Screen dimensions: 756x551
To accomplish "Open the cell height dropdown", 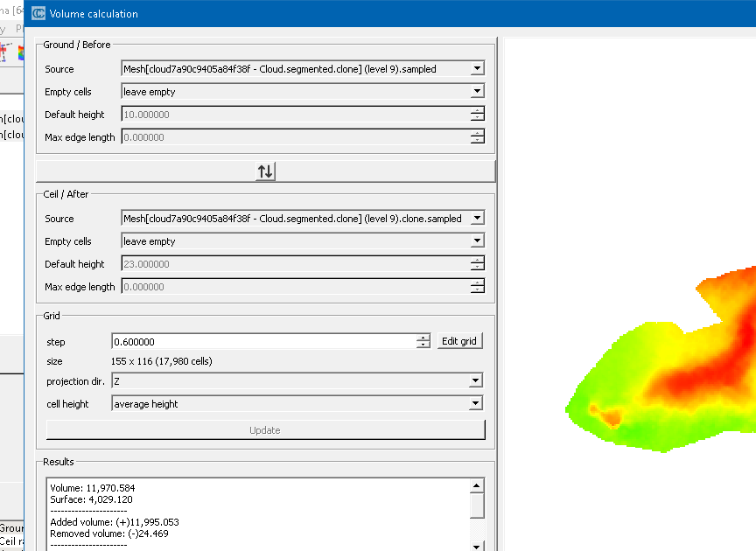I will 297,403.
